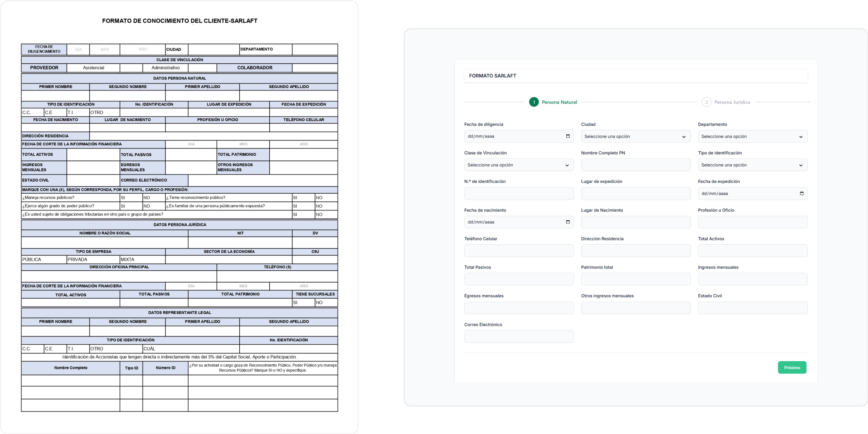Click the document title FORMATO DE CONOCIMIENTO DEL CLIENTE-SARLAFT
This screenshot has width=868, height=434.
point(180,21)
